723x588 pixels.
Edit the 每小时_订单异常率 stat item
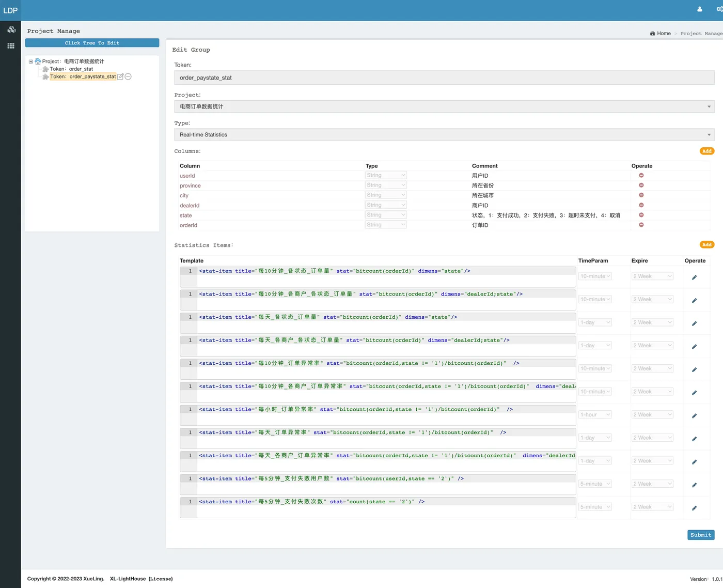point(694,416)
